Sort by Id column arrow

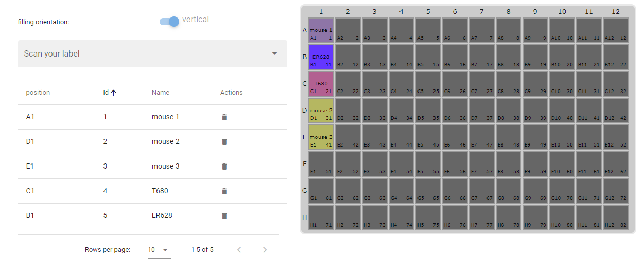[114, 93]
